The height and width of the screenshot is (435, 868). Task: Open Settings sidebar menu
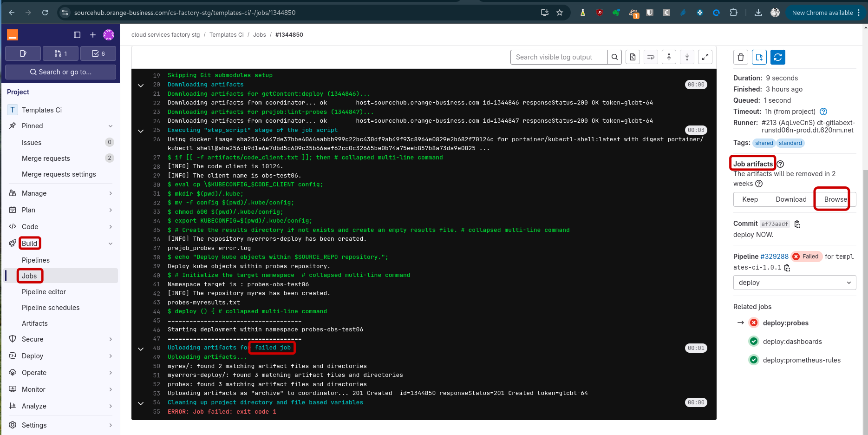61,425
